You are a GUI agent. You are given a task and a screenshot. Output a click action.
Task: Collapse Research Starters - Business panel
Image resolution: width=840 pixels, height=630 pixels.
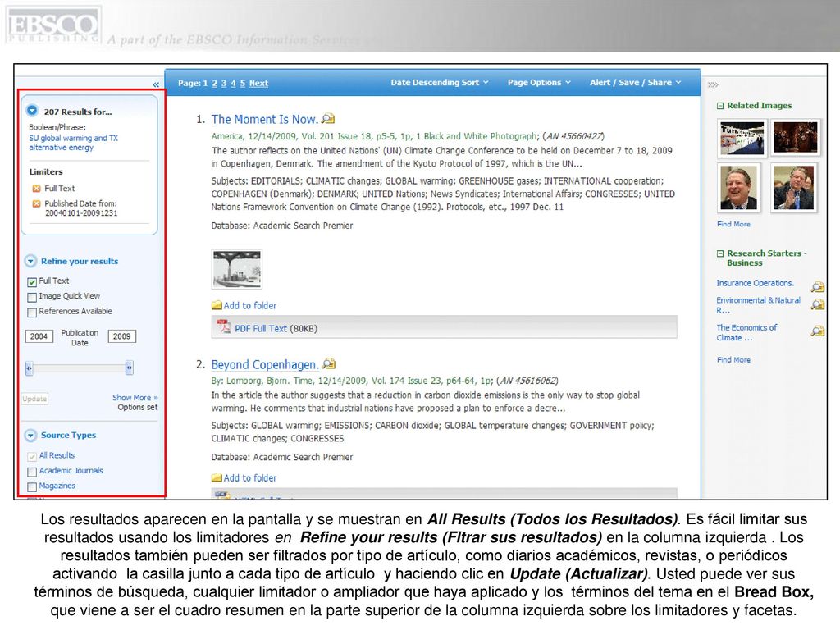coord(720,254)
